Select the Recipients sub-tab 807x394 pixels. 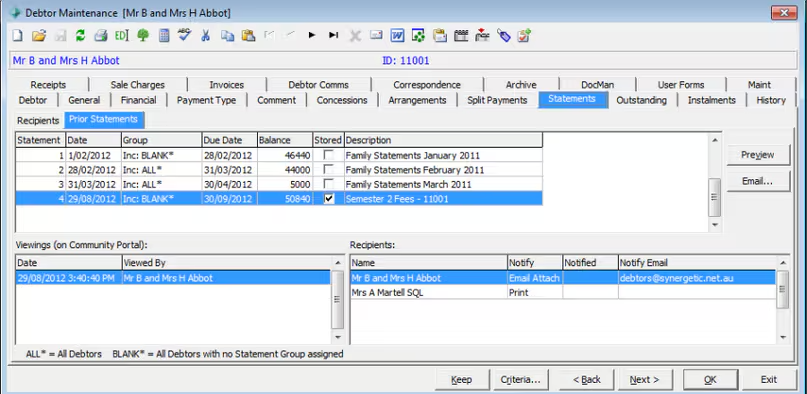[x=39, y=121]
